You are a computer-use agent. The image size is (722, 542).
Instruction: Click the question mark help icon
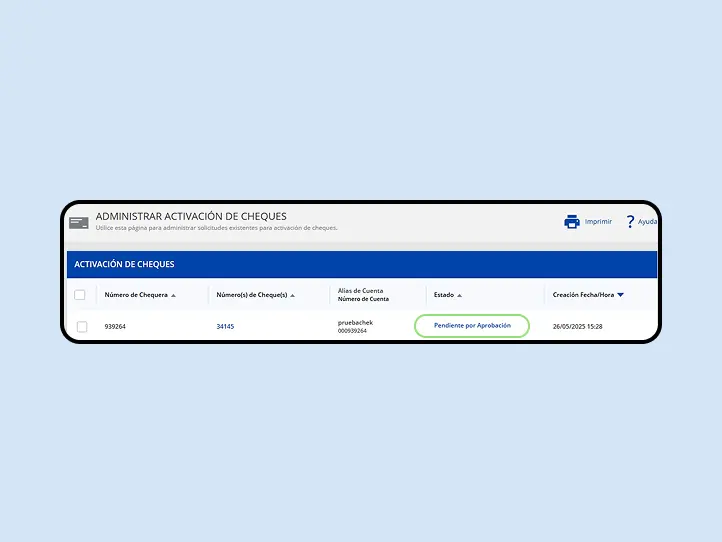(x=630, y=221)
